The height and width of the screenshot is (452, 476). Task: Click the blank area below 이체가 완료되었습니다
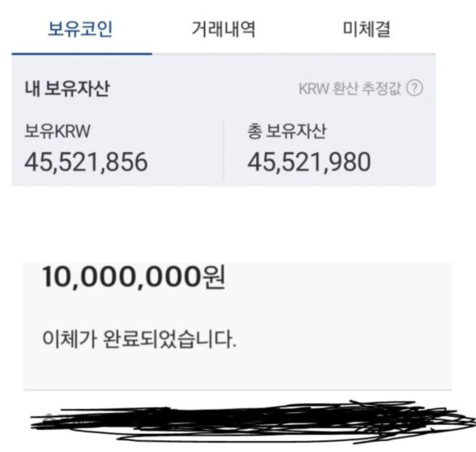237,368
